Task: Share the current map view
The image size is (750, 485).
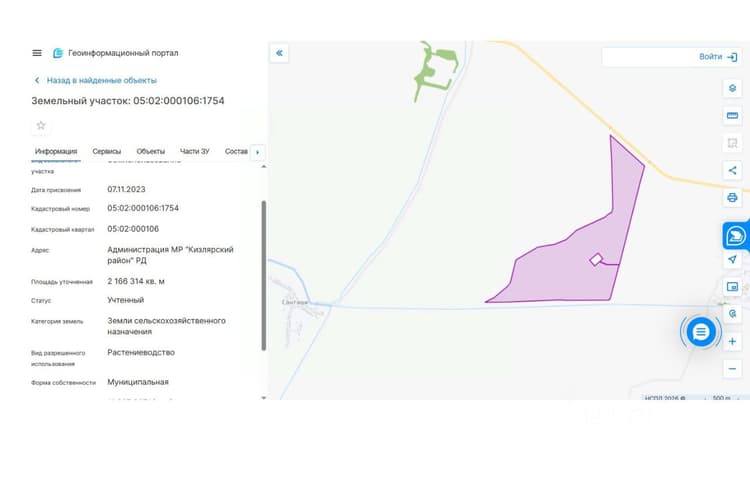Action: coord(732,170)
